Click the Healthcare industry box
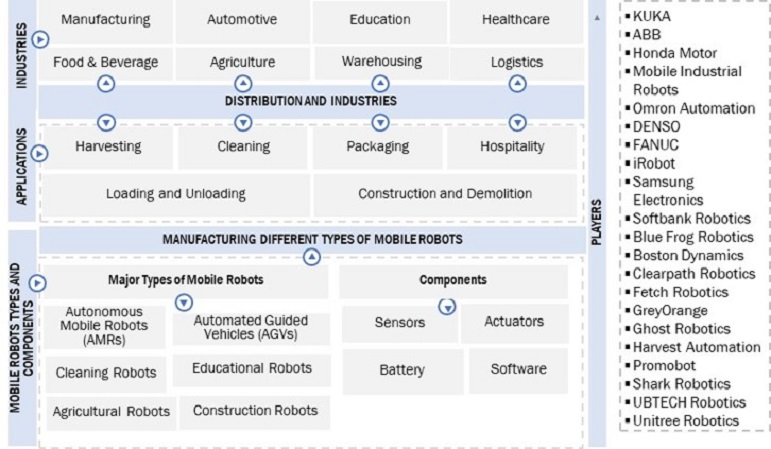Screen dimensions: 771x449 coord(515,19)
